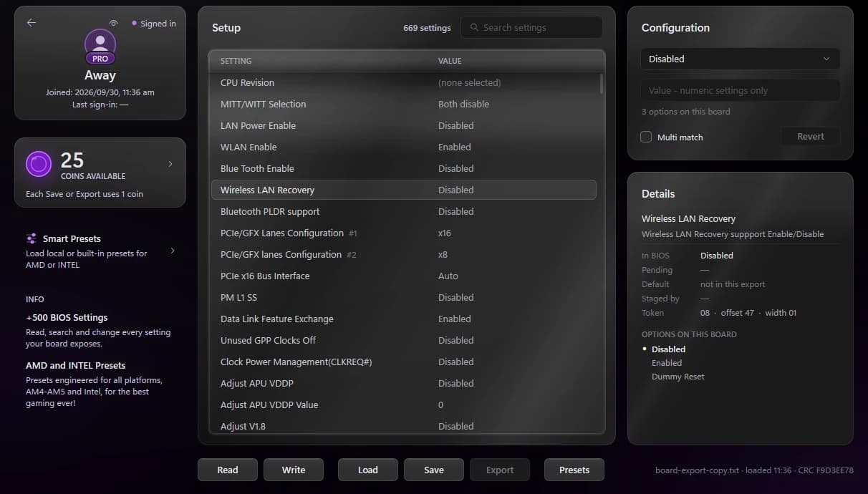
Task: Select the Adjust V1.8 row
Action: click(404, 426)
